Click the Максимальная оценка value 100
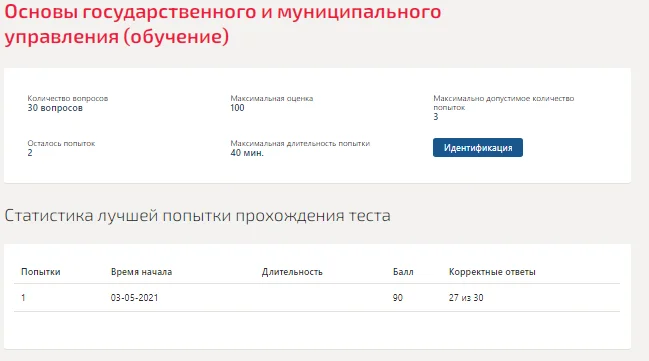The width and height of the screenshot is (649, 361). (237, 108)
